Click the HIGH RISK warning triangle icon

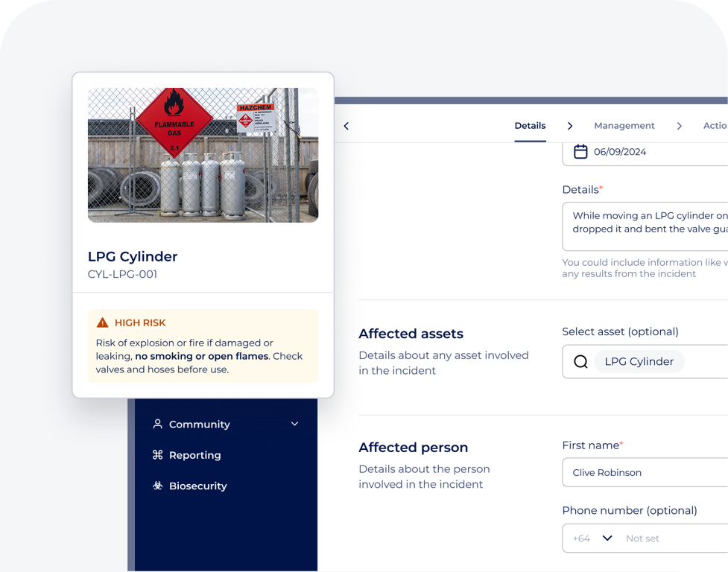tap(102, 322)
